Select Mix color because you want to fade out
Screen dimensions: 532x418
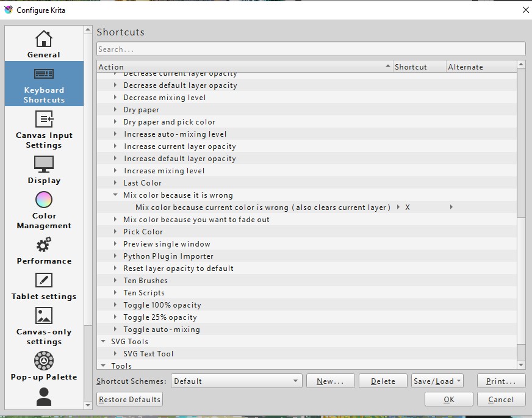[x=307, y=220]
